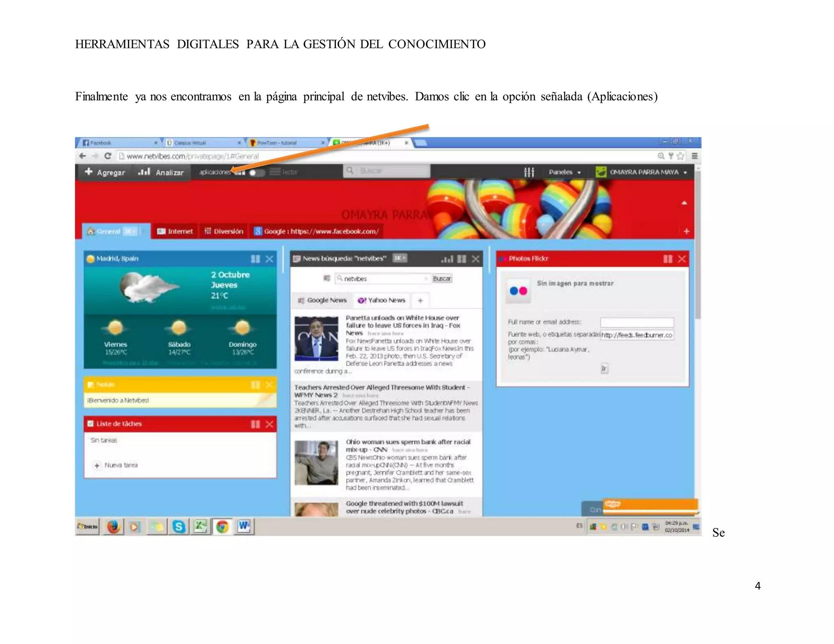The height and width of the screenshot is (644, 834).
Task: Open the dashboard settings sliders icon
Action: coord(529,172)
